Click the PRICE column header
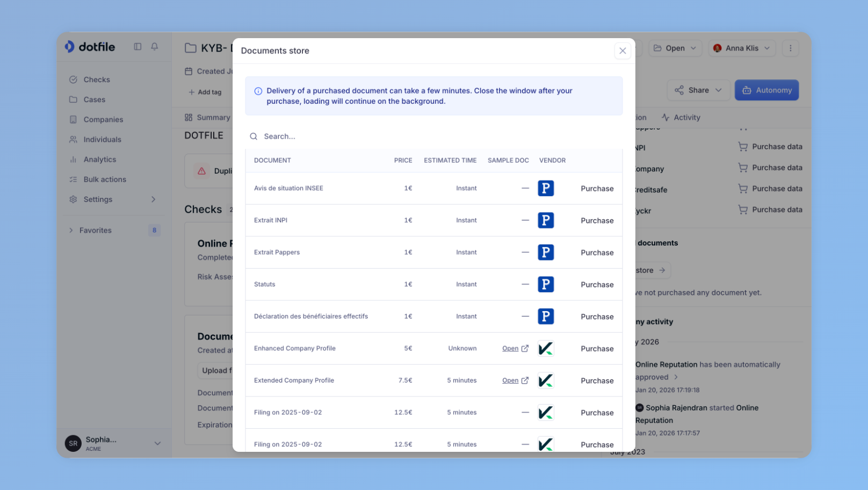The image size is (868, 490). (403, 161)
